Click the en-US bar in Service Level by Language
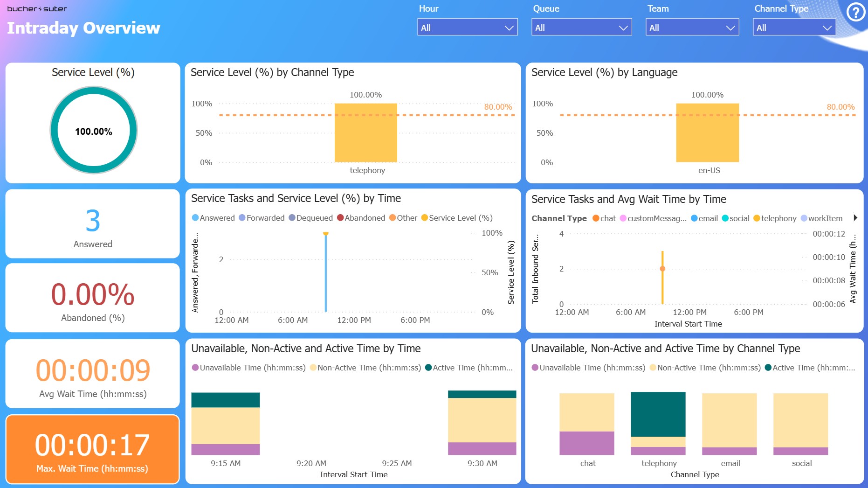 708,132
